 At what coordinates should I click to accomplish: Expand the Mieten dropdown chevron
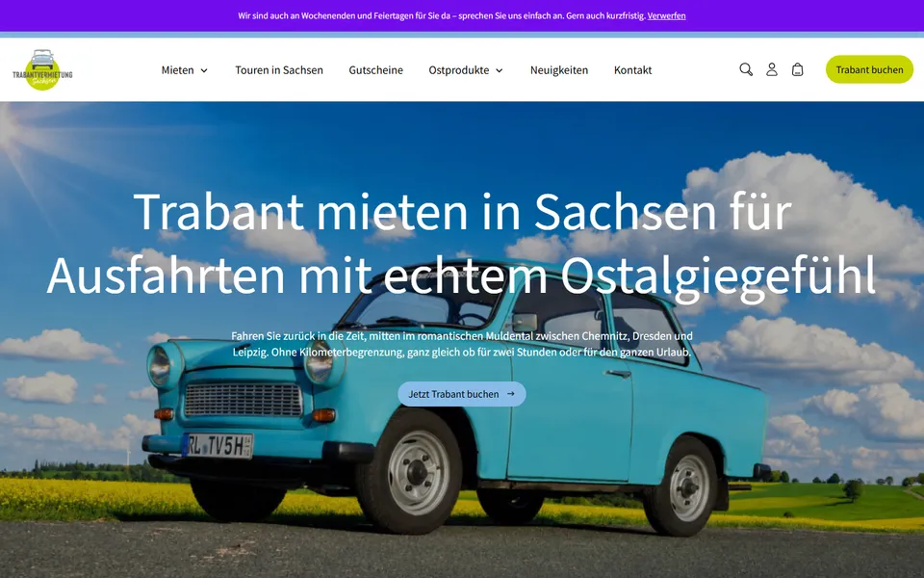click(204, 70)
